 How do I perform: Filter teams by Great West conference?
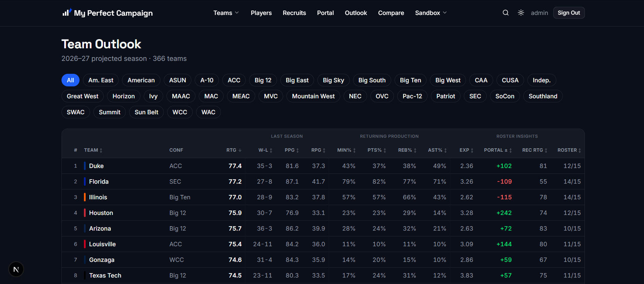point(83,96)
